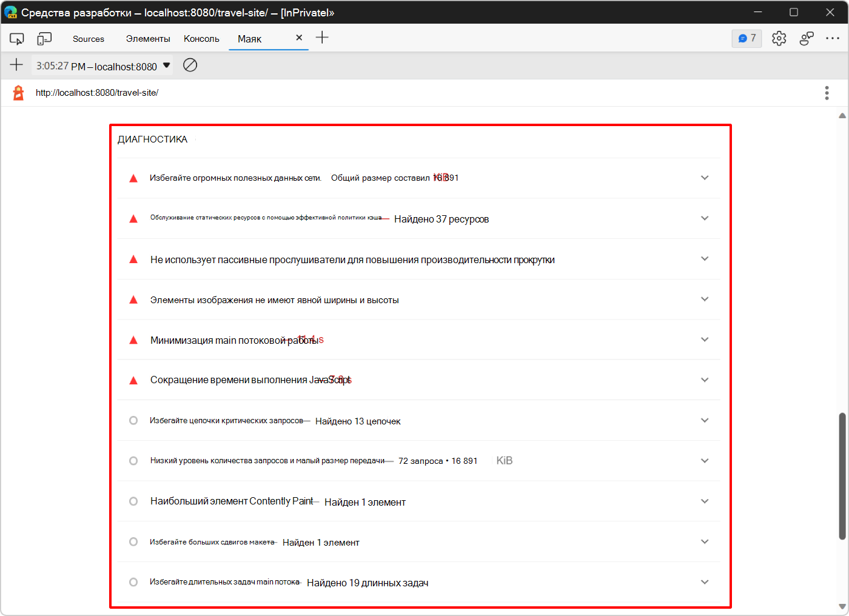The width and height of the screenshot is (849, 616).
Task: Close the Маяк tab
Action: click(x=299, y=38)
